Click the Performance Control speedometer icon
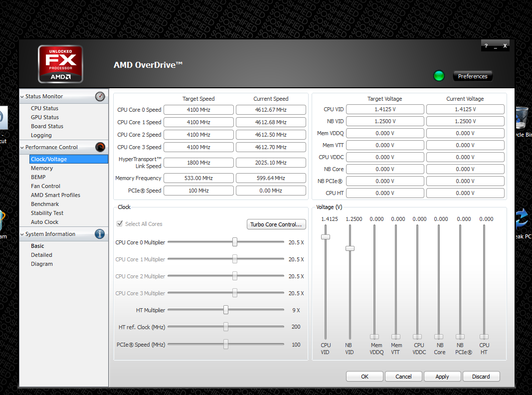 tap(100, 147)
